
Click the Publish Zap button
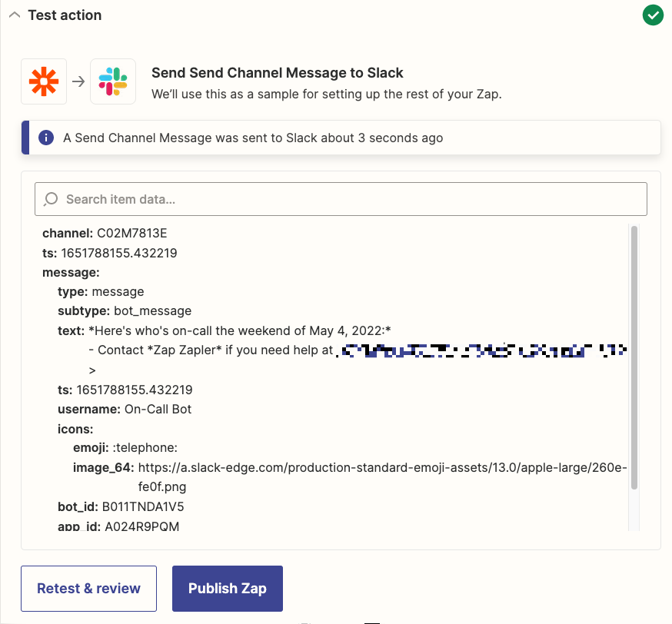(227, 589)
